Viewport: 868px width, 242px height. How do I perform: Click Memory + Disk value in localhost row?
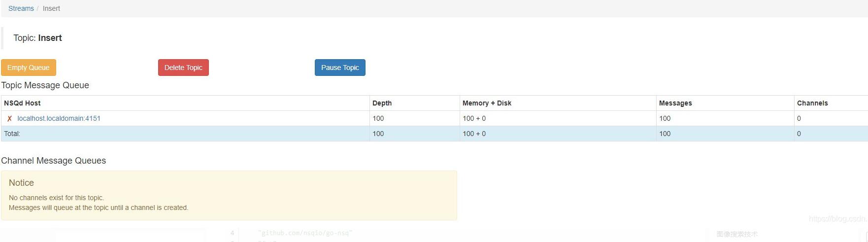(x=474, y=118)
